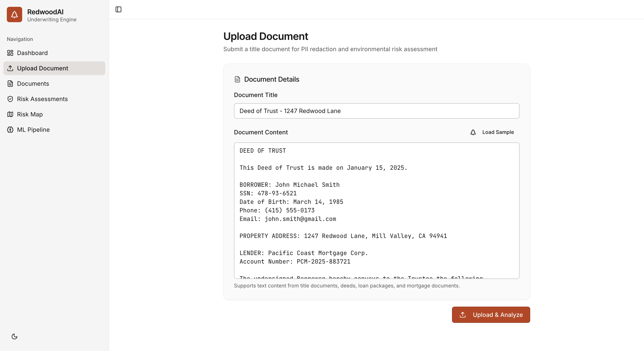Screen dimensions: 644x351
Task: Open the Documents list
Action: point(33,84)
